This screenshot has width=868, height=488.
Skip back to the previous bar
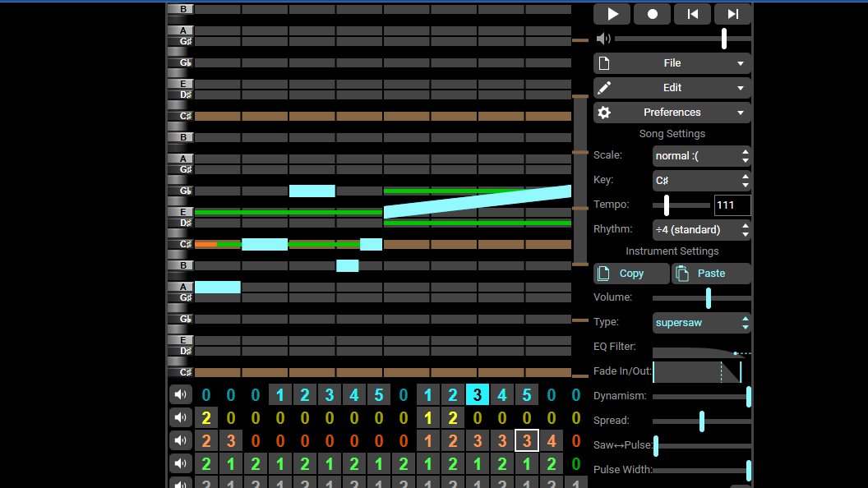coord(693,14)
